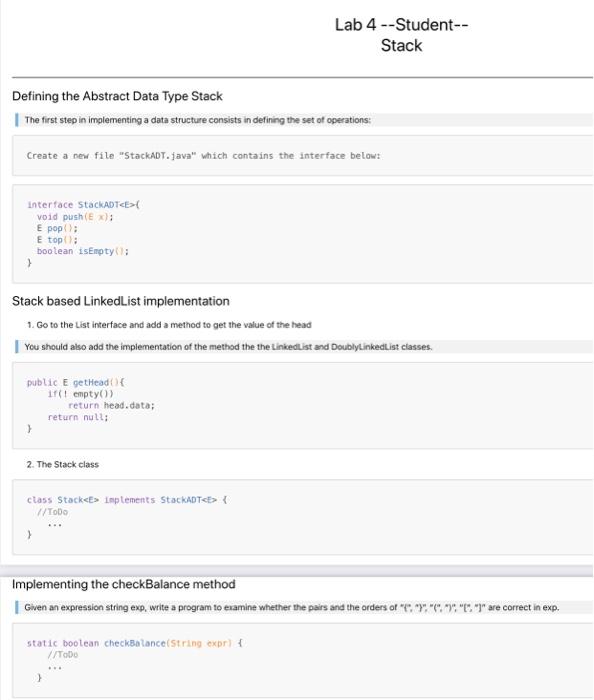The image size is (594, 700).
Task: Click the code line 'E pop();'
Action: coord(57,228)
